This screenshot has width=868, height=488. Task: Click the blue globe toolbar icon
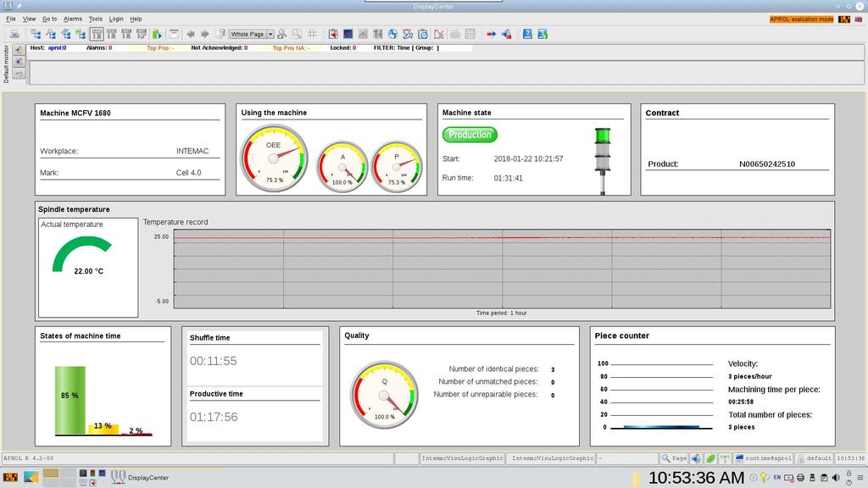(x=392, y=34)
